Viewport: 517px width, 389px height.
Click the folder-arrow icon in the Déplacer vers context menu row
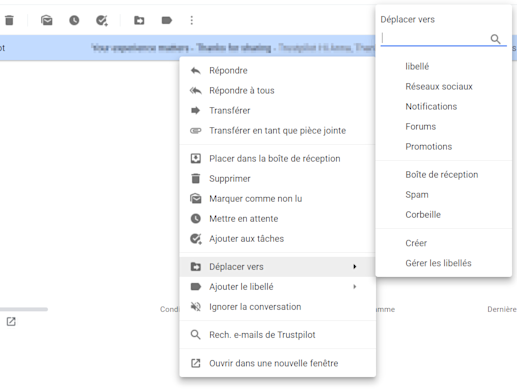pos(196,267)
